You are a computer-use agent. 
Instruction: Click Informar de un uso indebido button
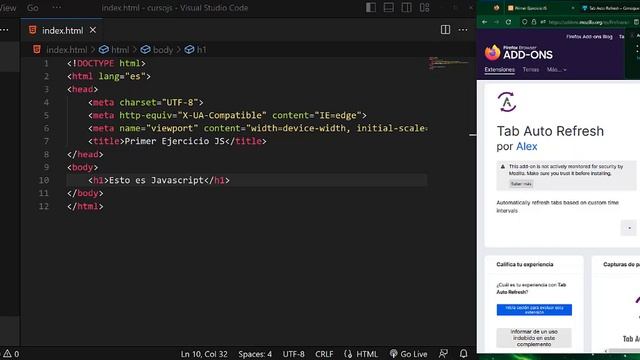click(x=534, y=338)
